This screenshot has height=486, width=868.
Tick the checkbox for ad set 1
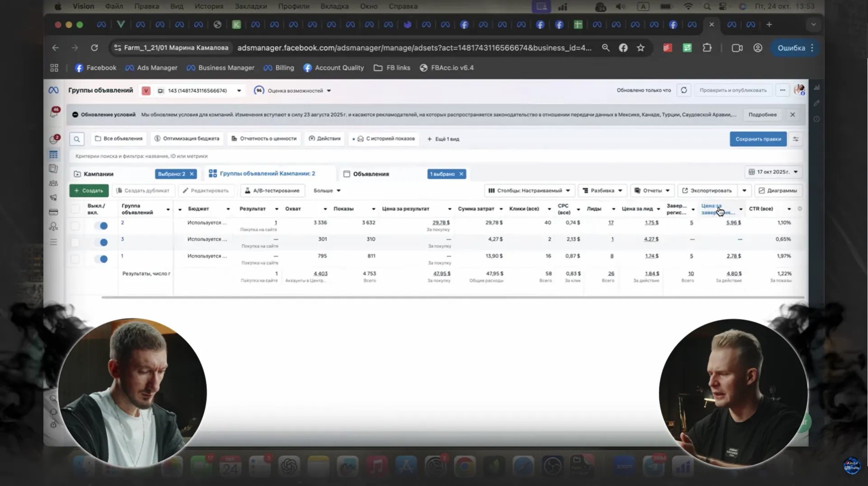(x=75, y=259)
